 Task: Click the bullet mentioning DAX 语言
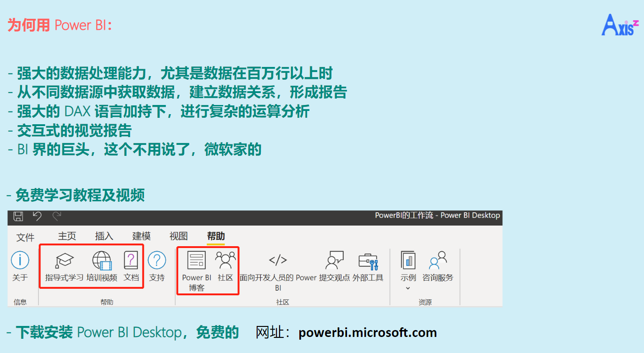[159, 111]
